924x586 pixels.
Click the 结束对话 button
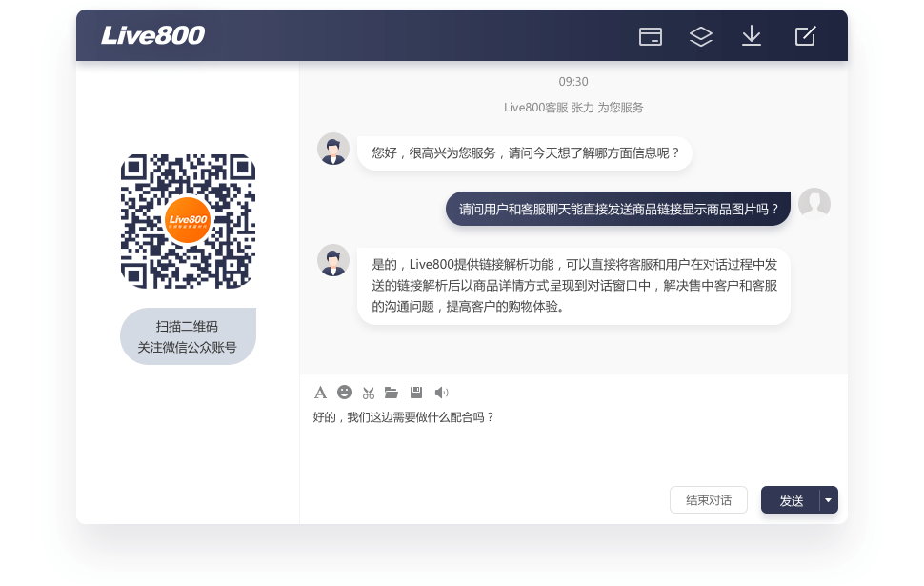[x=709, y=499]
